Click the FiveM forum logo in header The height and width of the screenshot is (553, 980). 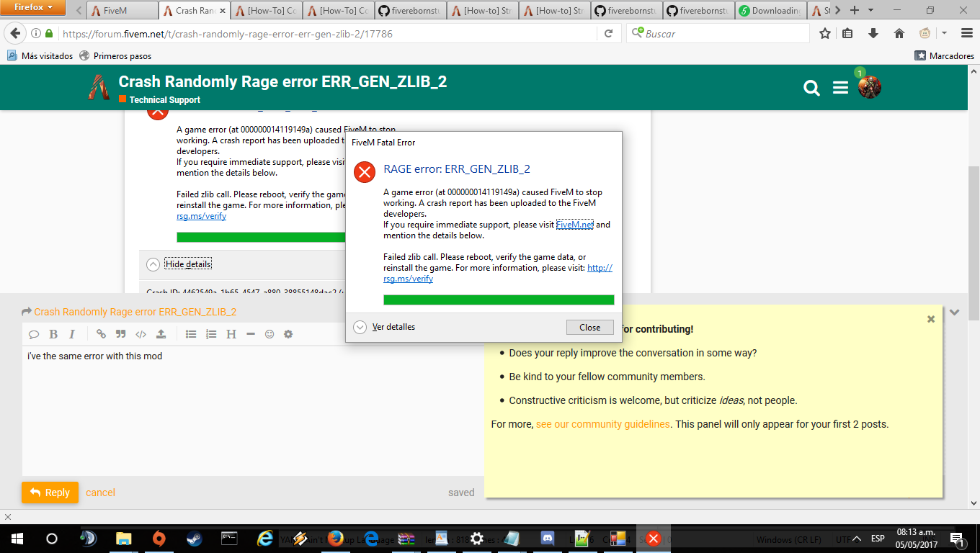(x=99, y=87)
